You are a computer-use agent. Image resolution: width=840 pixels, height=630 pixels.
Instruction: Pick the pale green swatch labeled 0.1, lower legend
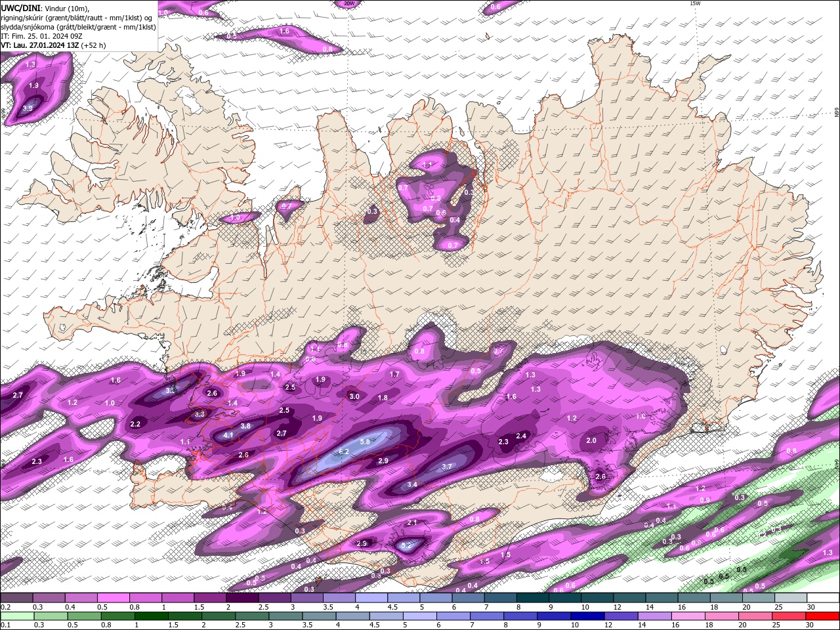tap(17, 616)
